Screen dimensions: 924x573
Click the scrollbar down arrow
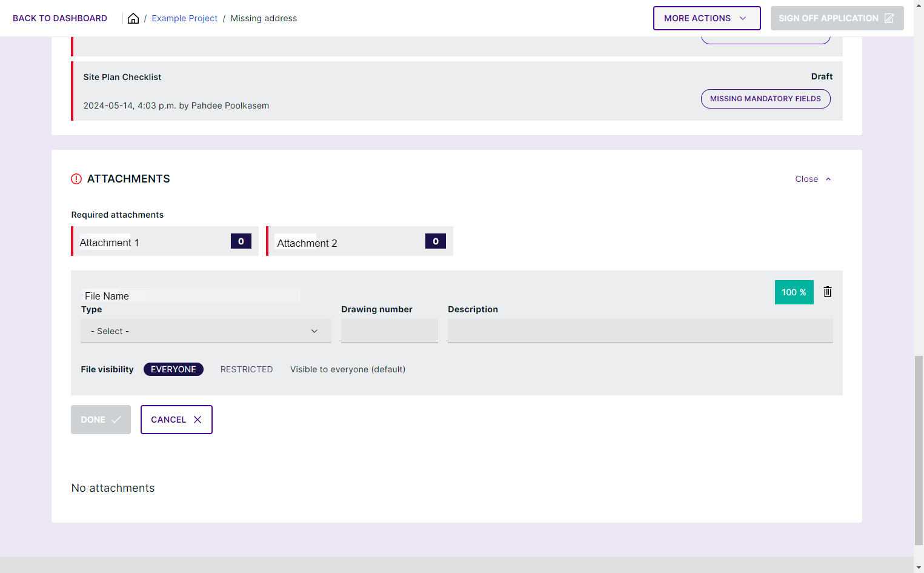(x=919, y=567)
